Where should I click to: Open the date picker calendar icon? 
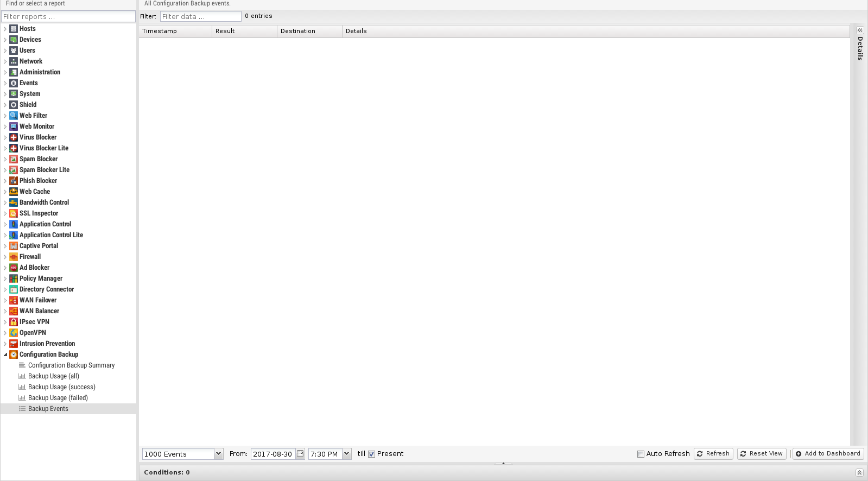click(300, 454)
